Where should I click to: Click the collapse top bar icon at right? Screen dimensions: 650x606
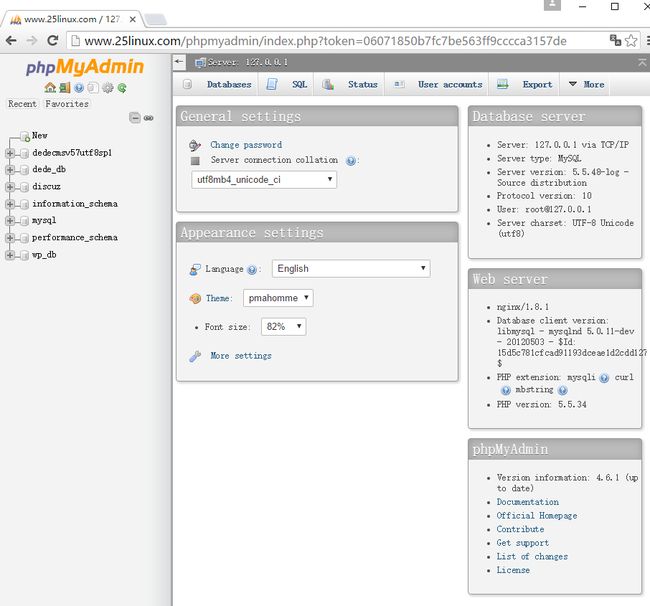pyautogui.click(x=642, y=63)
